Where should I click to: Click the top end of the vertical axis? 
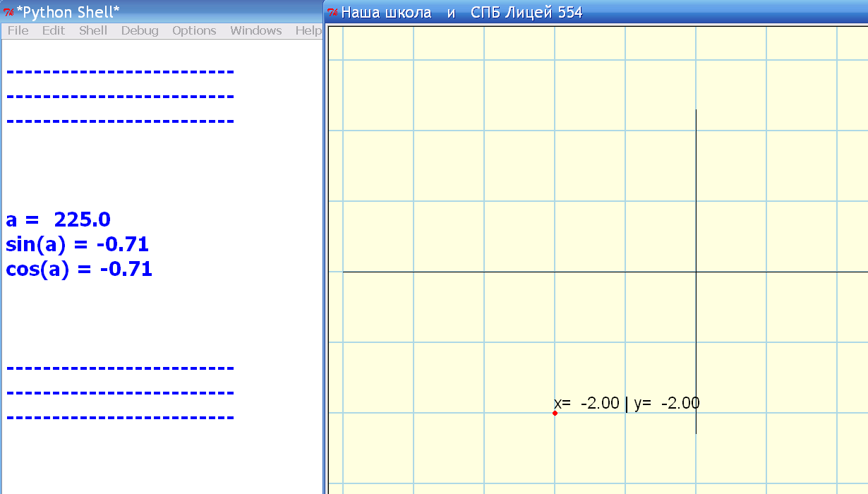(x=696, y=111)
